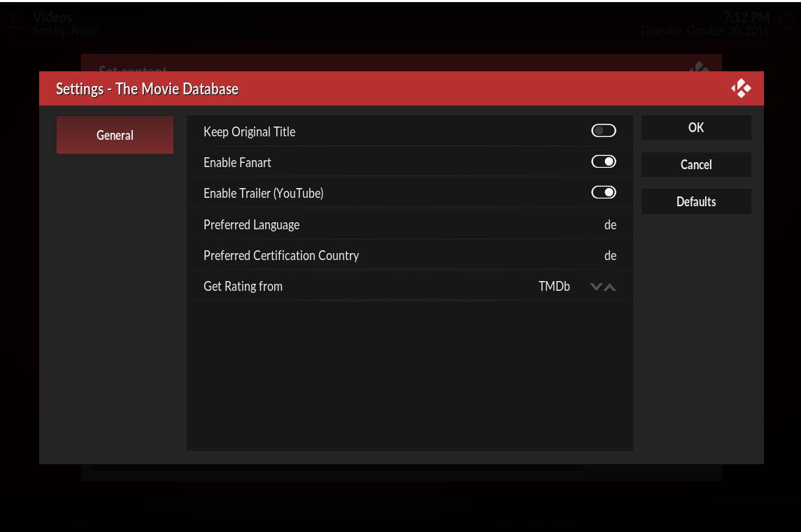This screenshot has height=532, width=801.
Task: Confirm settings with the OK button
Action: 696,128
